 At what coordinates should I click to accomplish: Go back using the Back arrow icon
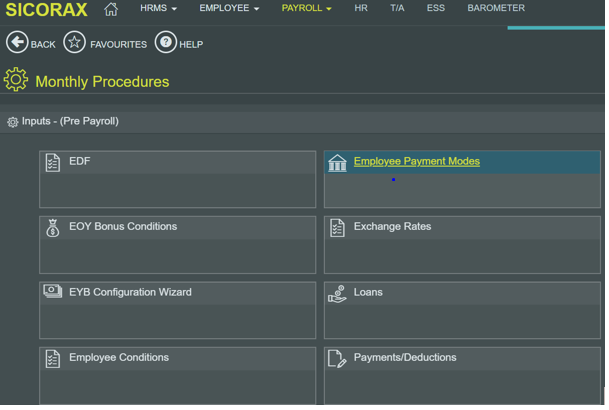pyautogui.click(x=17, y=42)
